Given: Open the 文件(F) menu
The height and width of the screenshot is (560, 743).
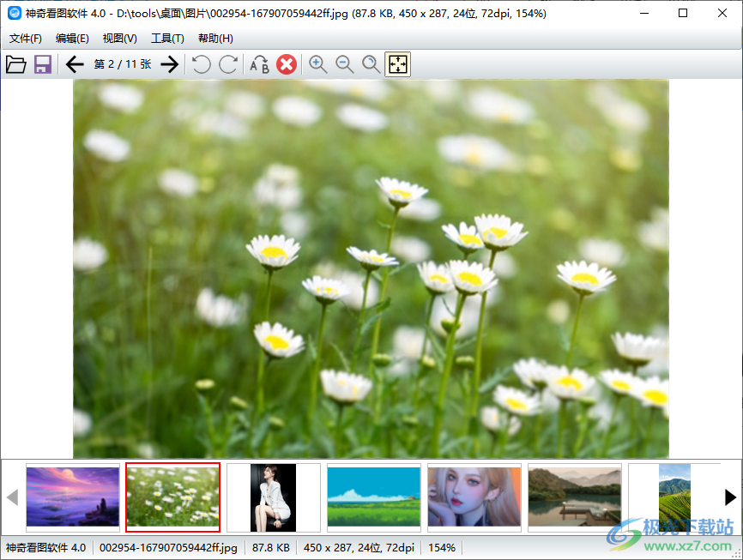Looking at the screenshot, I should (26, 39).
